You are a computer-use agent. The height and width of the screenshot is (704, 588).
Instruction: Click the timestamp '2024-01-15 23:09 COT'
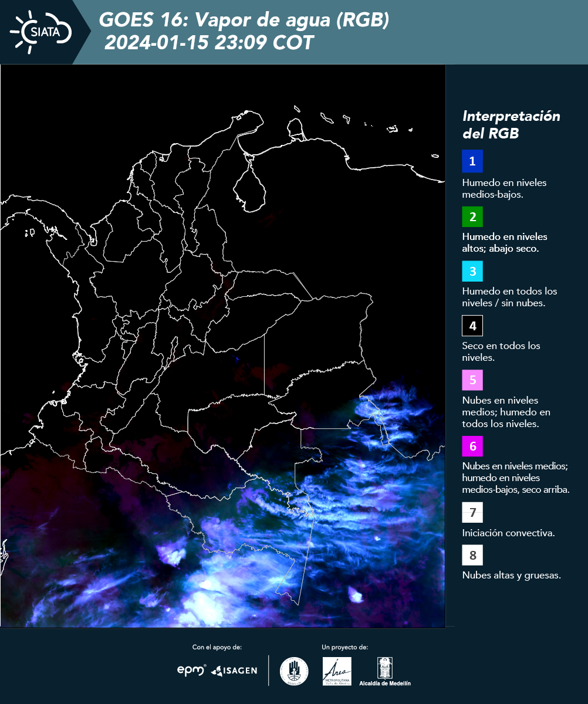pyautogui.click(x=209, y=42)
